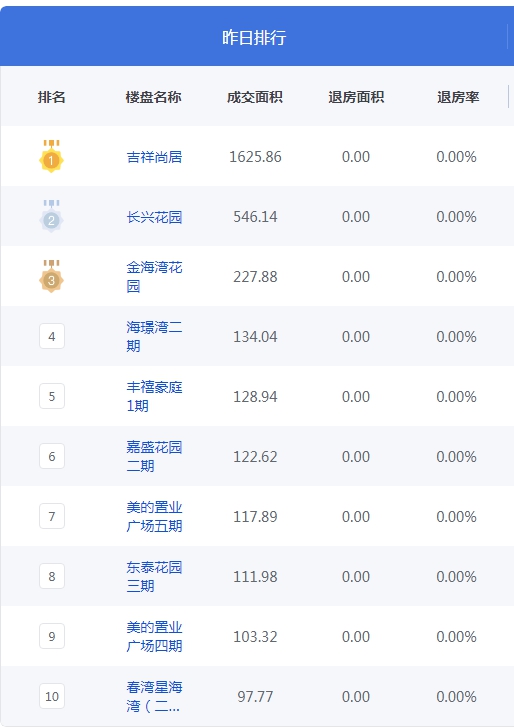Open the 金海湾花园 property link
Screen dimensions: 514x728
(x=154, y=276)
